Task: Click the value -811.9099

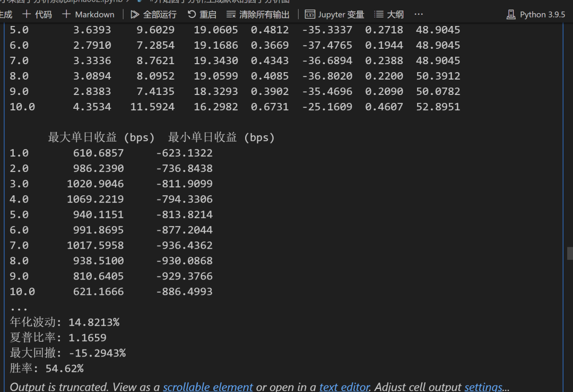Action: pos(184,184)
